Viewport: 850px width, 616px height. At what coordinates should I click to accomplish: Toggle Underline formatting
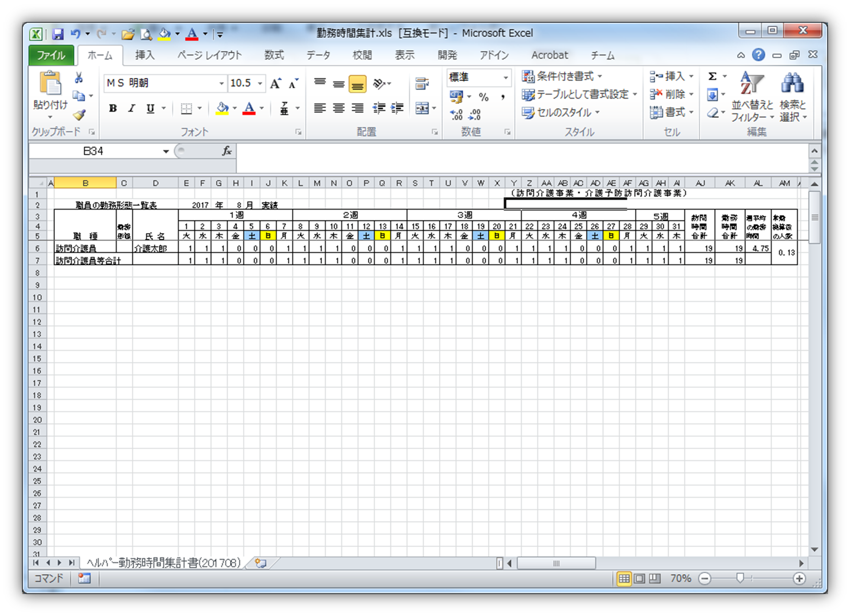(151, 109)
